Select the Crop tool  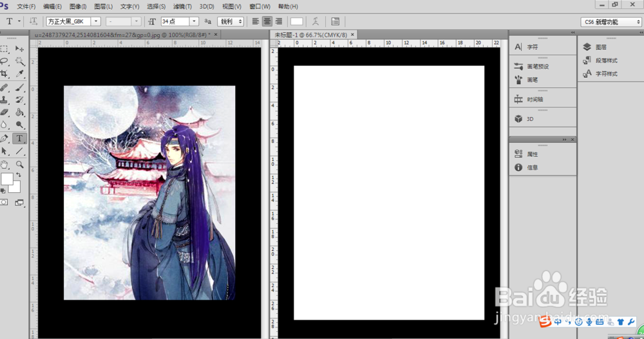point(5,74)
